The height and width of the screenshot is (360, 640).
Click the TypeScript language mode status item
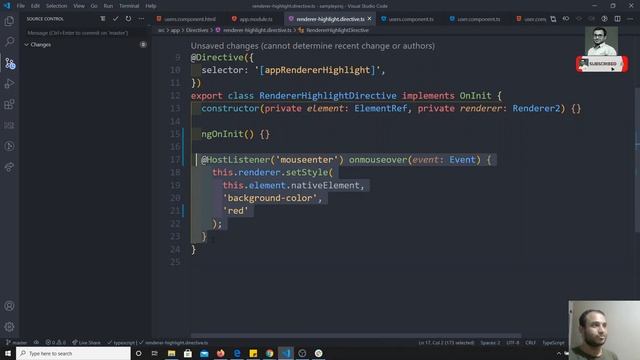coord(553,342)
